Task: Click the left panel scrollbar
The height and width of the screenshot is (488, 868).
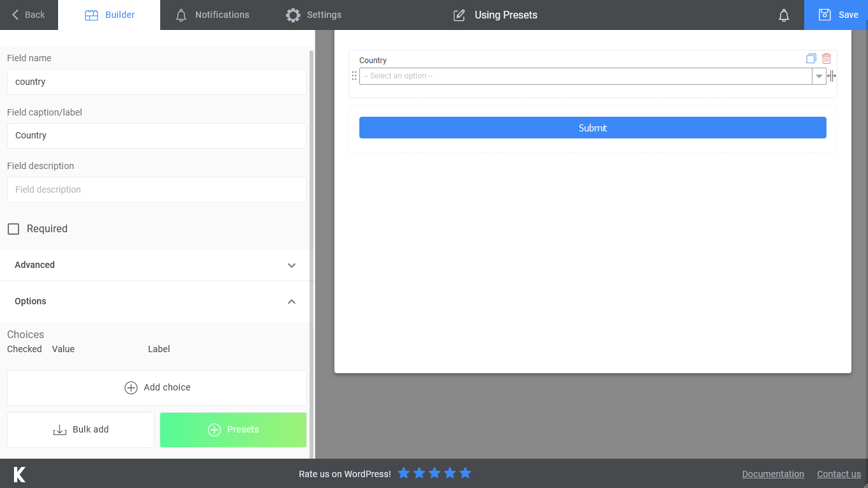Action: tap(311, 254)
